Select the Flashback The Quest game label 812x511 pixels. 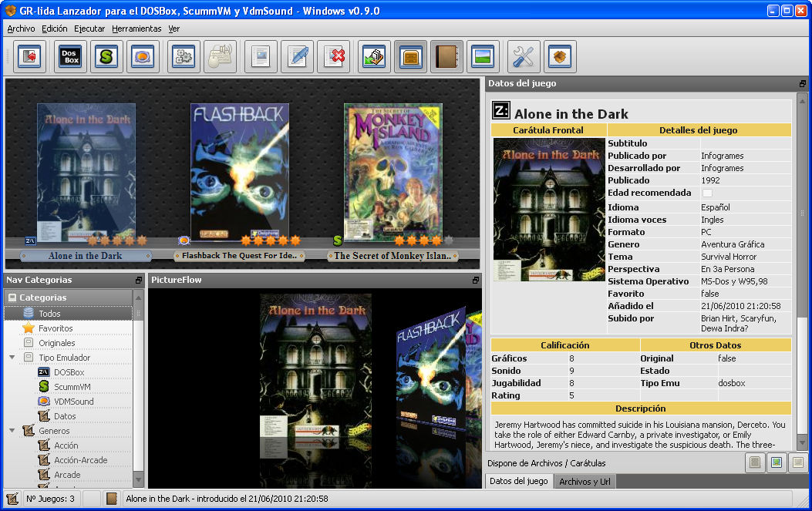238,256
